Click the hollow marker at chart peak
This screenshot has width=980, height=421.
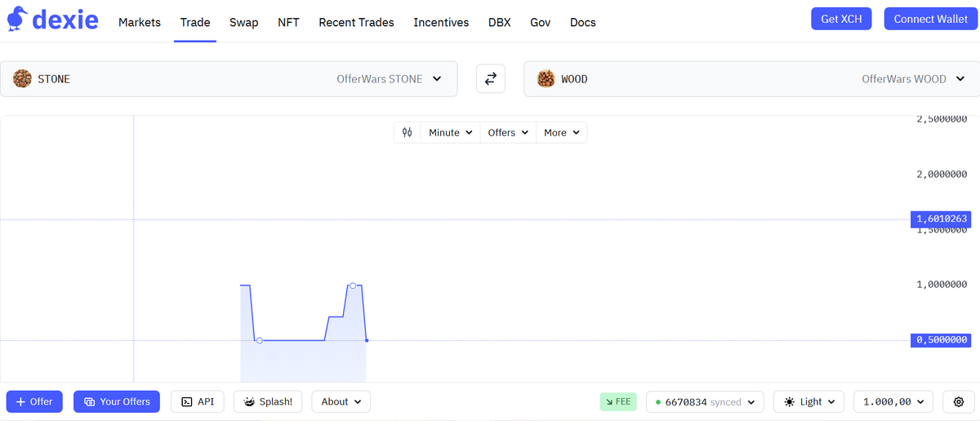pyautogui.click(x=352, y=286)
